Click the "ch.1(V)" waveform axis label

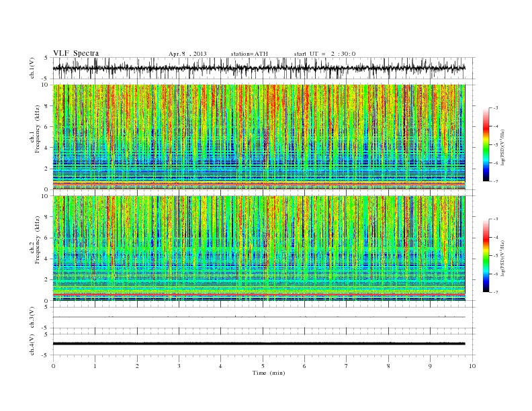coord(32,68)
